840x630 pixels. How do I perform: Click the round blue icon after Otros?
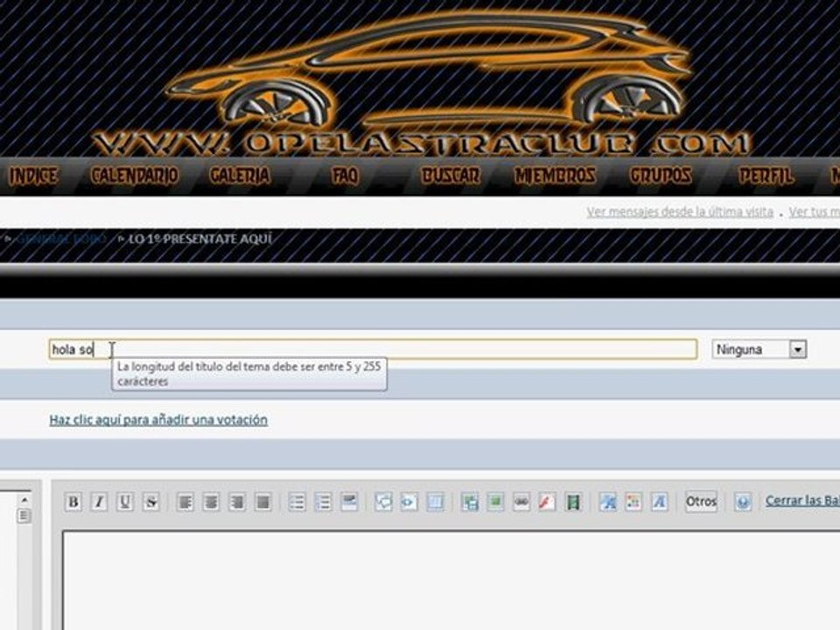(x=743, y=502)
